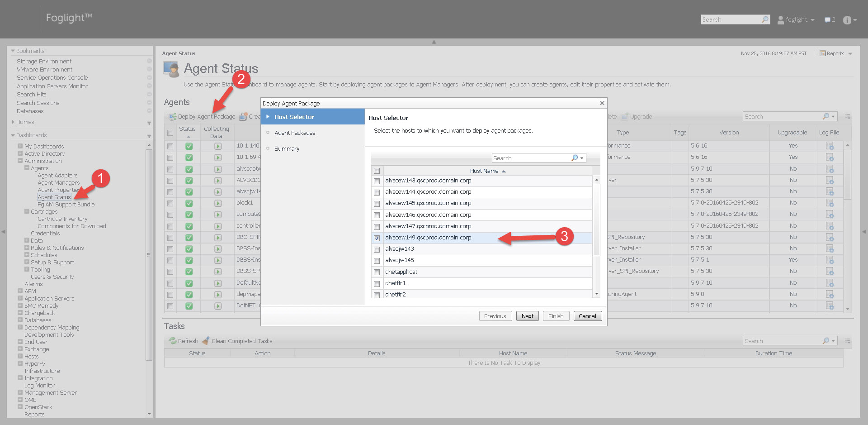Click the Tasks search magnifier icon
This screenshot has height=425, width=868.
(x=826, y=340)
